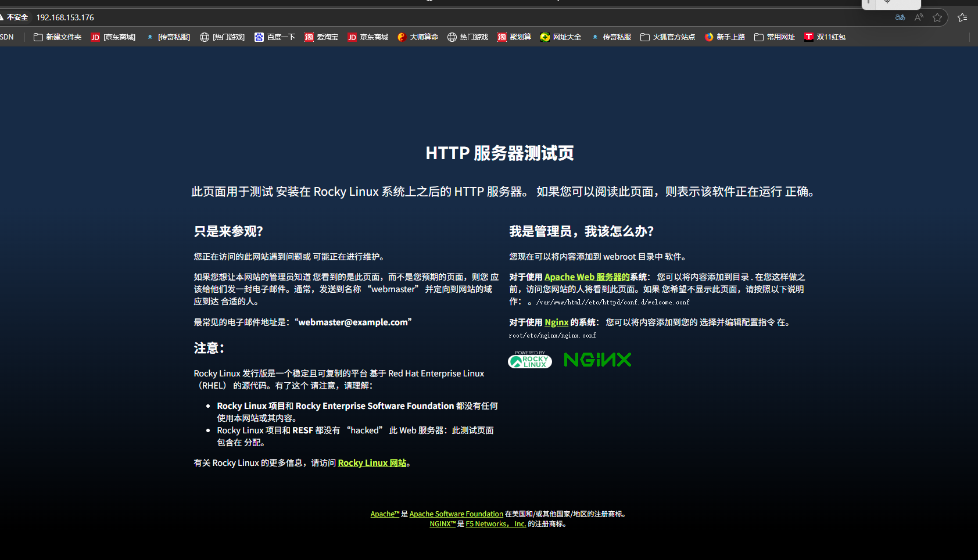Open the 新手上路 Firefox bookmark
Screen dimensions: 978x560
point(725,37)
